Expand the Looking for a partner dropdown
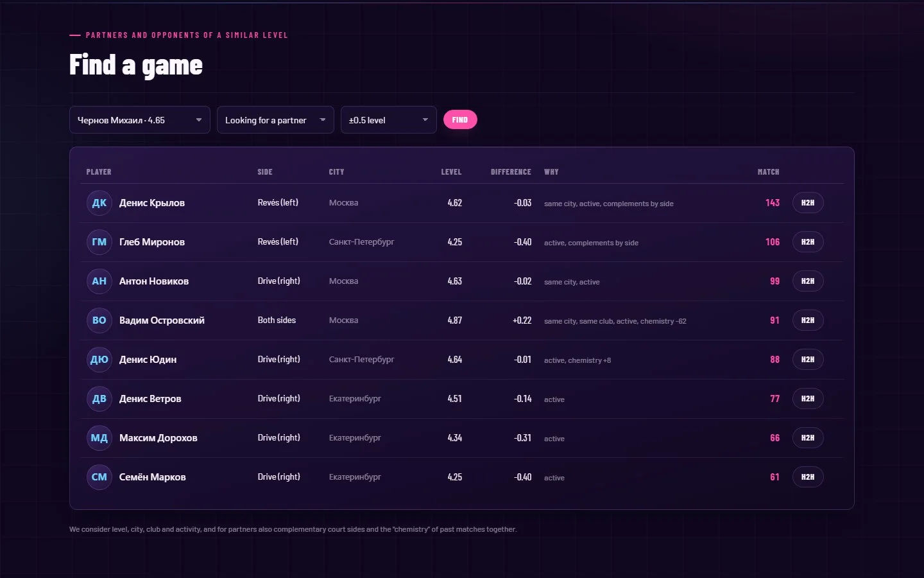 coord(275,120)
